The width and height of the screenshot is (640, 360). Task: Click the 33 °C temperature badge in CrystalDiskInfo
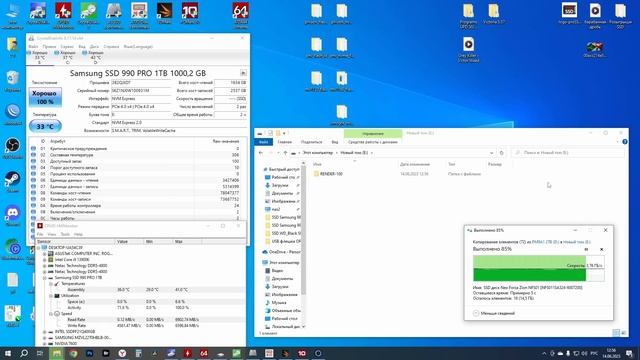coord(45,127)
